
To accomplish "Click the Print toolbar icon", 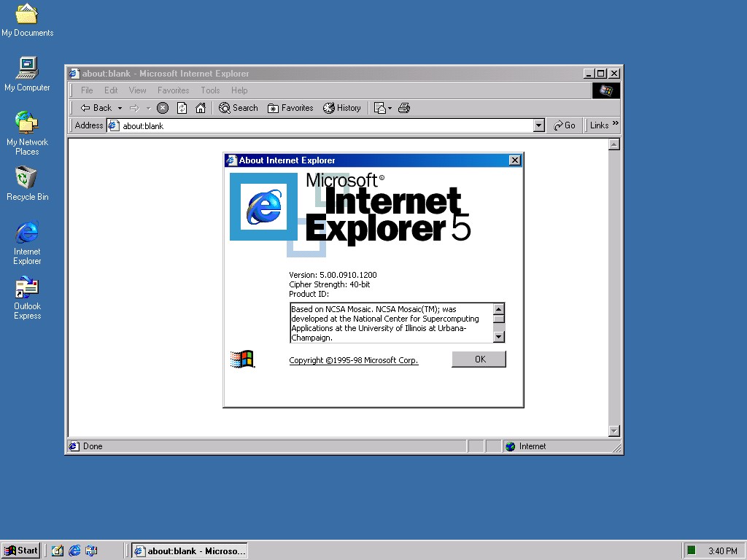I will point(404,108).
